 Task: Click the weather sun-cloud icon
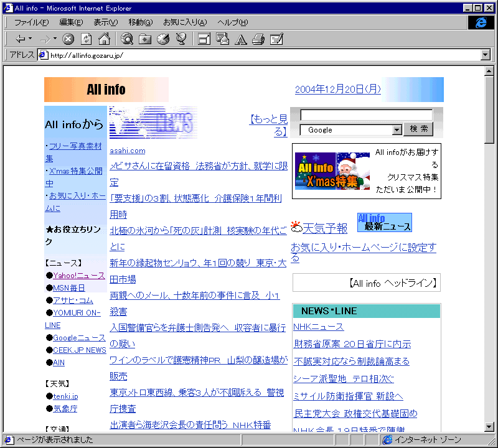click(296, 227)
